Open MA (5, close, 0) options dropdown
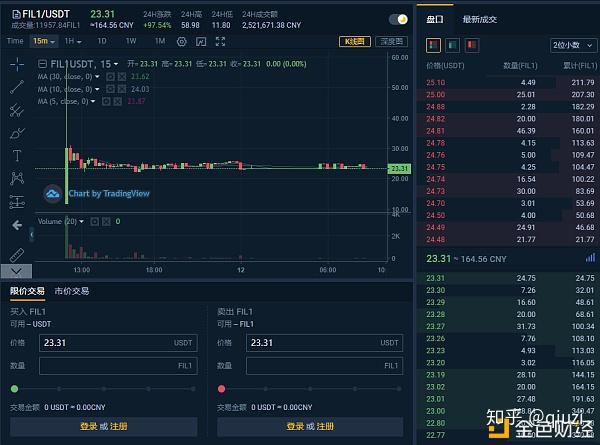This screenshot has height=445, width=600. [93, 101]
